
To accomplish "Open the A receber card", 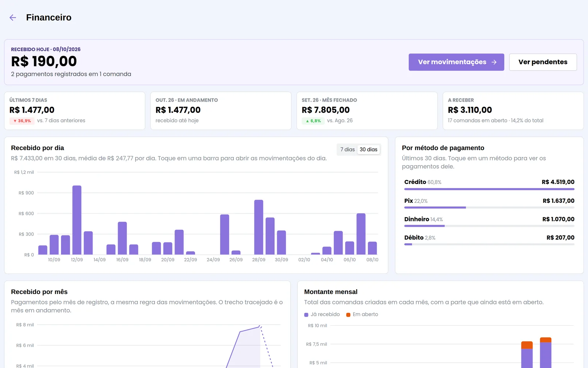I will 513,111.
